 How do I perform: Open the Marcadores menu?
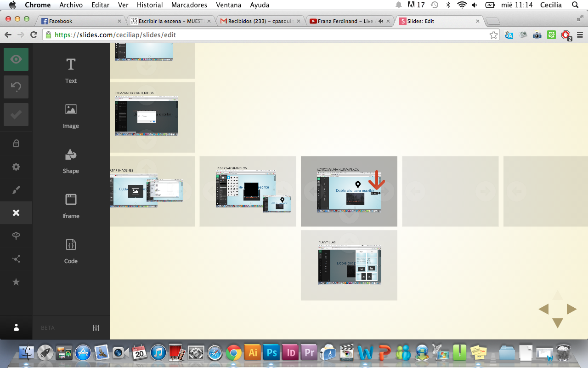click(x=189, y=5)
